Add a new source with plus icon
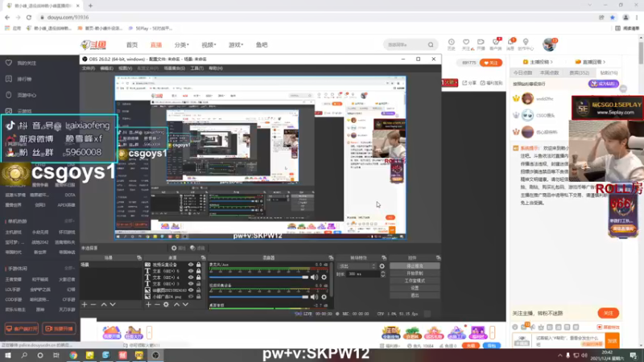Image resolution: width=644 pixels, height=362 pixels. point(148,305)
